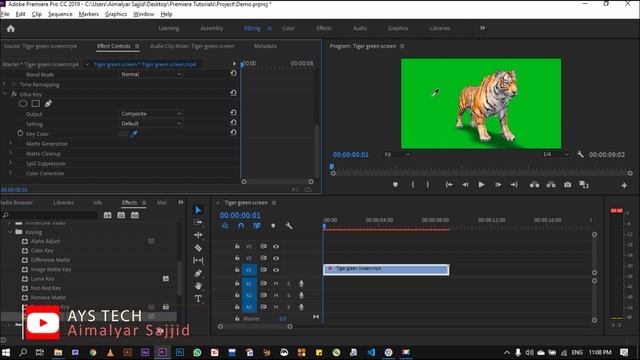
Task: Mute audio track A1
Action: (276, 284)
